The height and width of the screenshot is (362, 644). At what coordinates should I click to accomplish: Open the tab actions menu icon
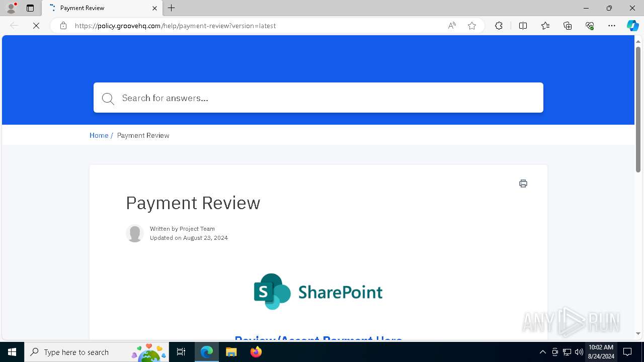30,8
